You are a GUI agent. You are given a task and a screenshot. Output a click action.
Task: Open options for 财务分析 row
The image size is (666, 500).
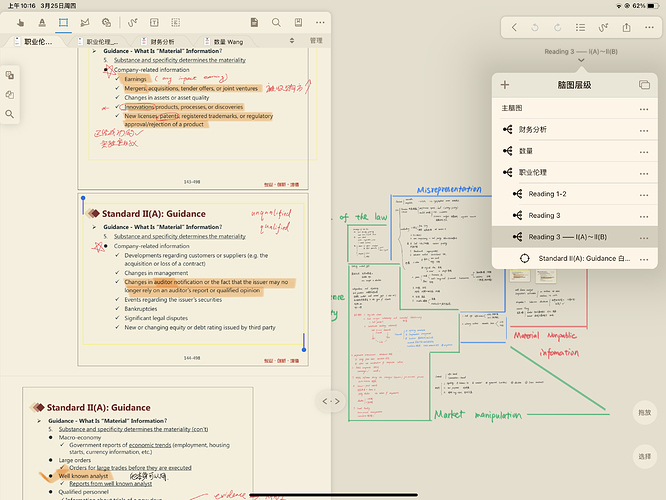click(644, 130)
